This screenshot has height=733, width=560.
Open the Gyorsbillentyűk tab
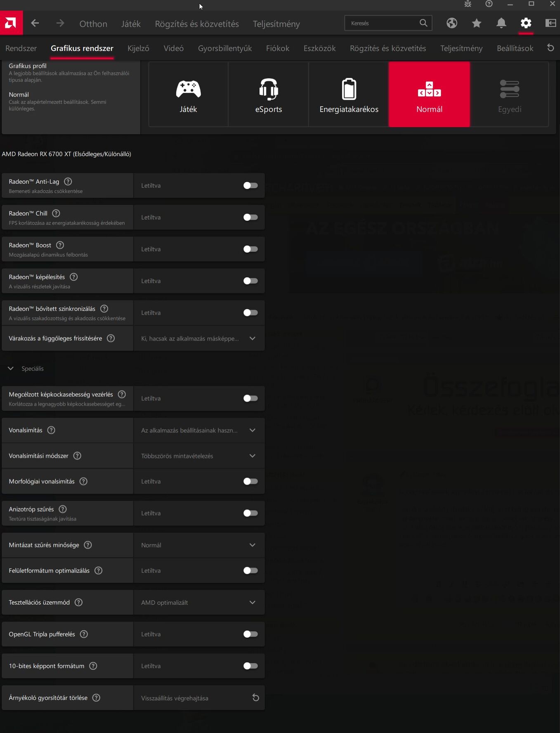pyautogui.click(x=225, y=48)
